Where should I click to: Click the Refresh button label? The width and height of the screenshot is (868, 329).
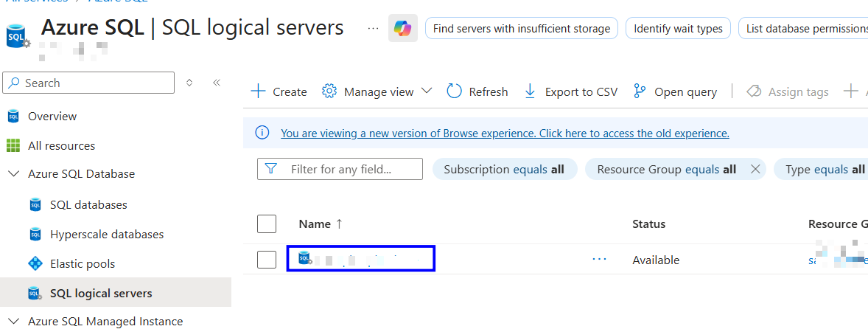tap(489, 92)
